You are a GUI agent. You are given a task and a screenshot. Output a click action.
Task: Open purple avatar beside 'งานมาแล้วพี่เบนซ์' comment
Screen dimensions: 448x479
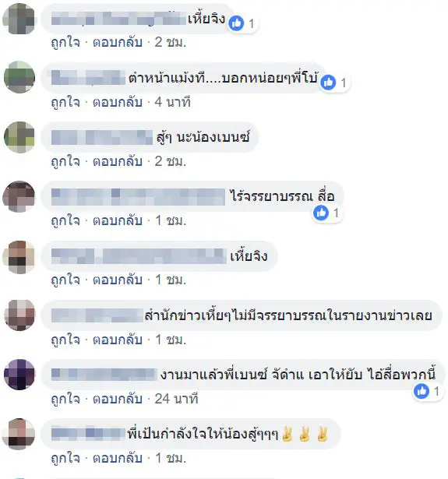coord(19,375)
